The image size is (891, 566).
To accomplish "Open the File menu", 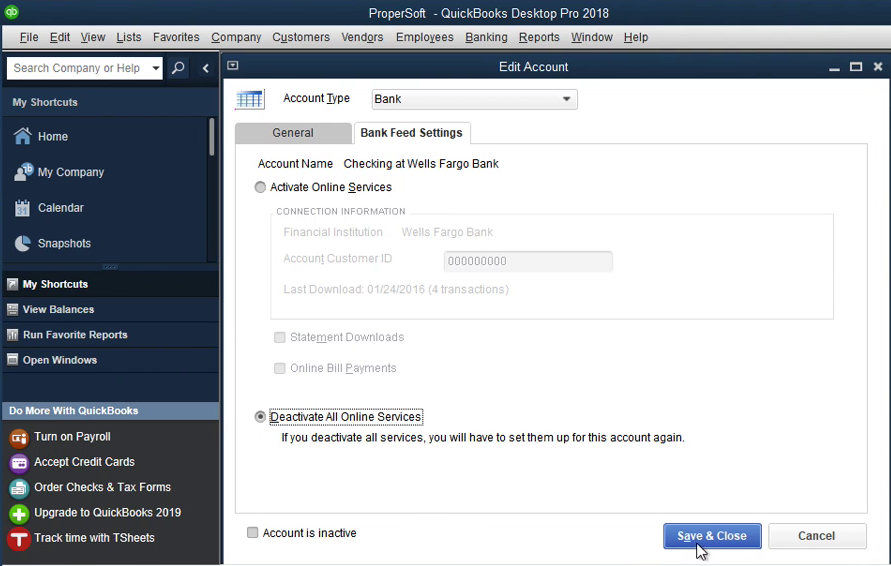I will 29,37.
